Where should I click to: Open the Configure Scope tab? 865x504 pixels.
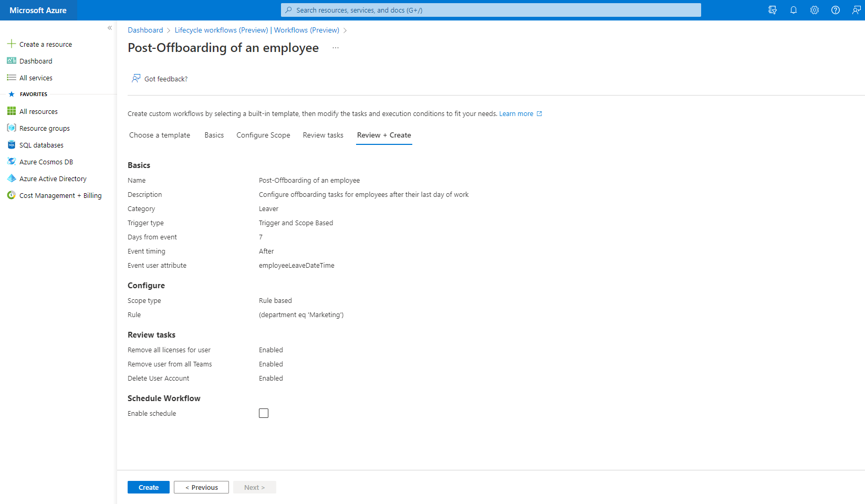click(263, 135)
